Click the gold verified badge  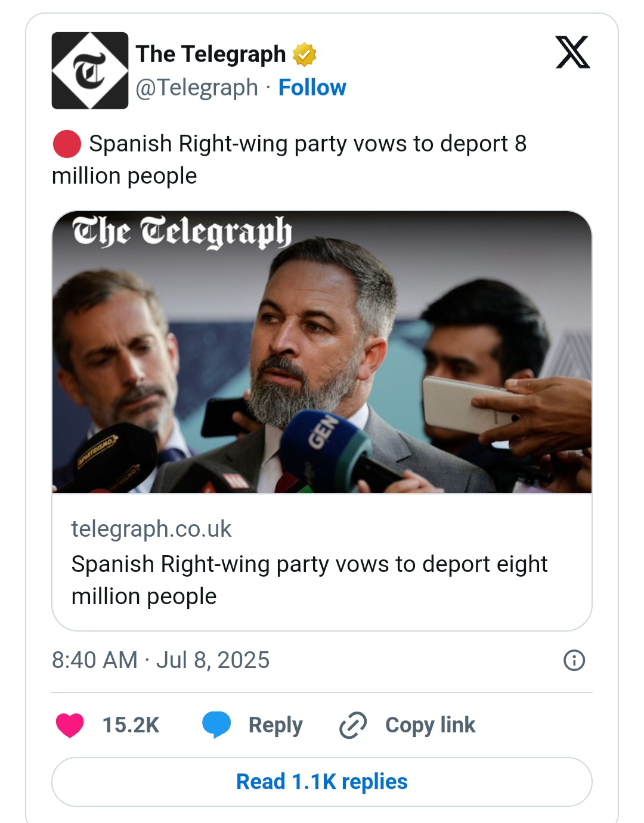(x=304, y=54)
